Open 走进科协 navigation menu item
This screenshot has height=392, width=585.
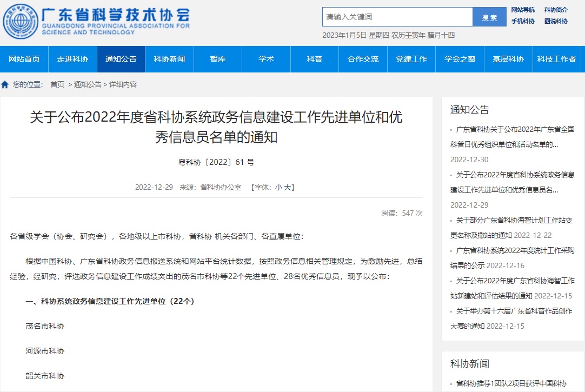click(72, 59)
